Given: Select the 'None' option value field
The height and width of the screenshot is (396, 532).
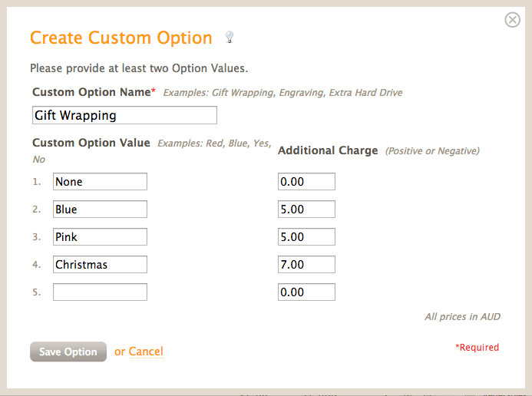Looking at the screenshot, I should point(100,182).
